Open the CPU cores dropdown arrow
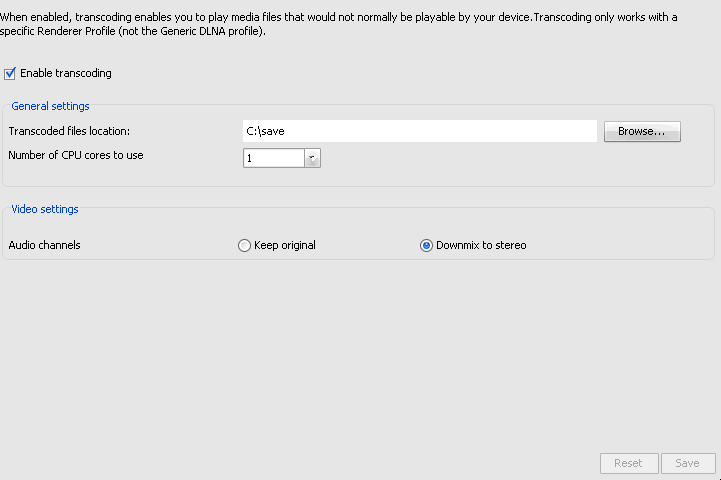 click(x=312, y=158)
